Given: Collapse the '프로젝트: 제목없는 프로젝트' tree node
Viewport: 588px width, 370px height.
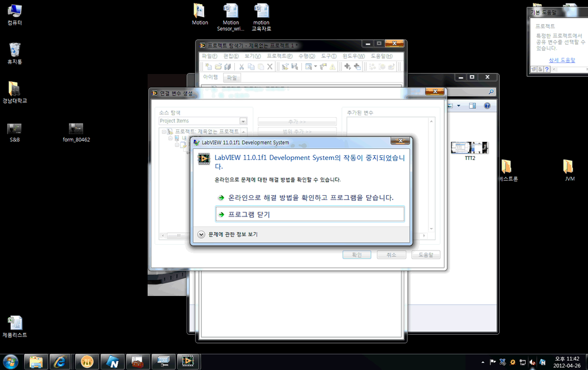Looking at the screenshot, I should pos(164,132).
